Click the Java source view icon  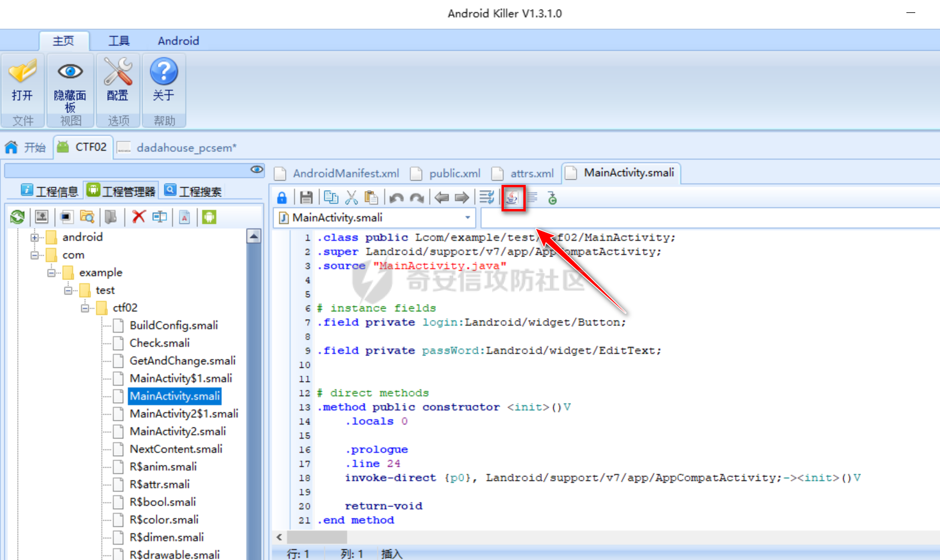click(512, 198)
